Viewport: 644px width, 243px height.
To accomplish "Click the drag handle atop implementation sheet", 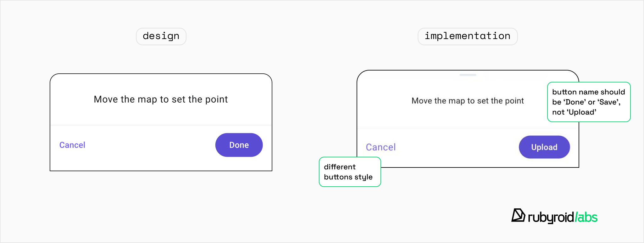I will click(x=468, y=75).
